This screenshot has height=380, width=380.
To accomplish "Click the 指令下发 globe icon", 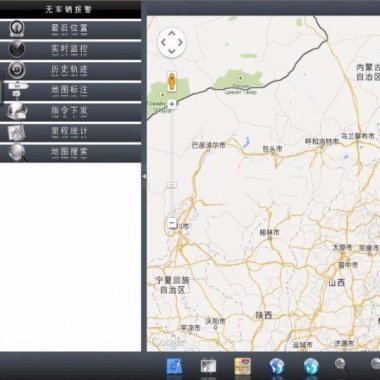I will pyautogui.click(x=16, y=111).
